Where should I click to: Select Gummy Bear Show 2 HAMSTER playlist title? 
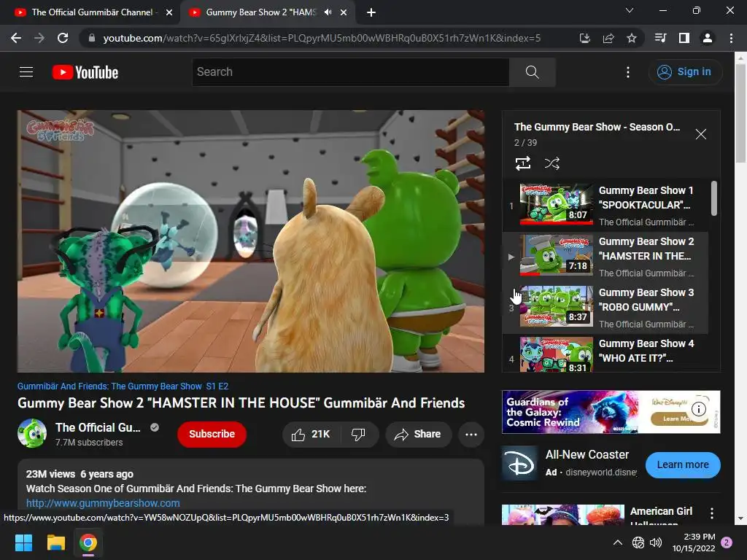click(646, 249)
